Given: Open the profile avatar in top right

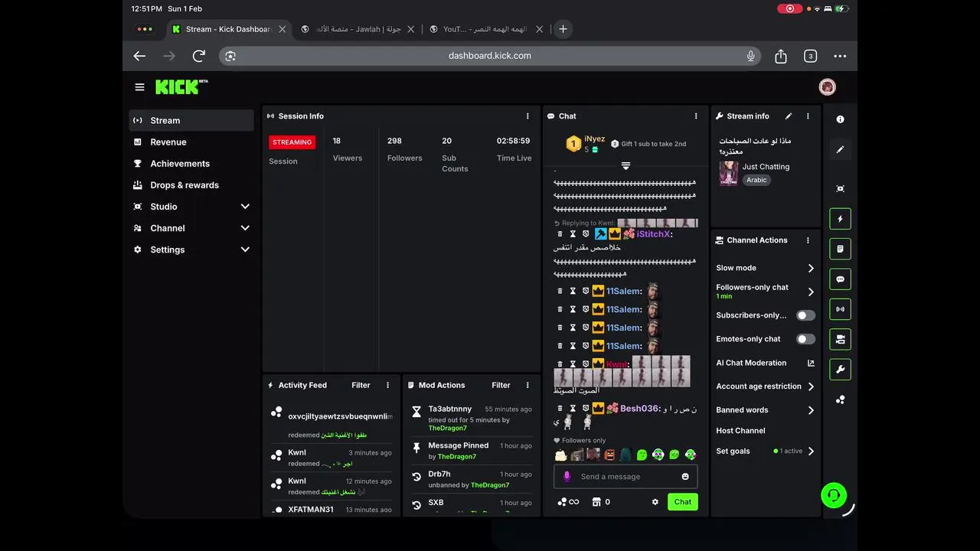Looking at the screenshot, I should [827, 87].
